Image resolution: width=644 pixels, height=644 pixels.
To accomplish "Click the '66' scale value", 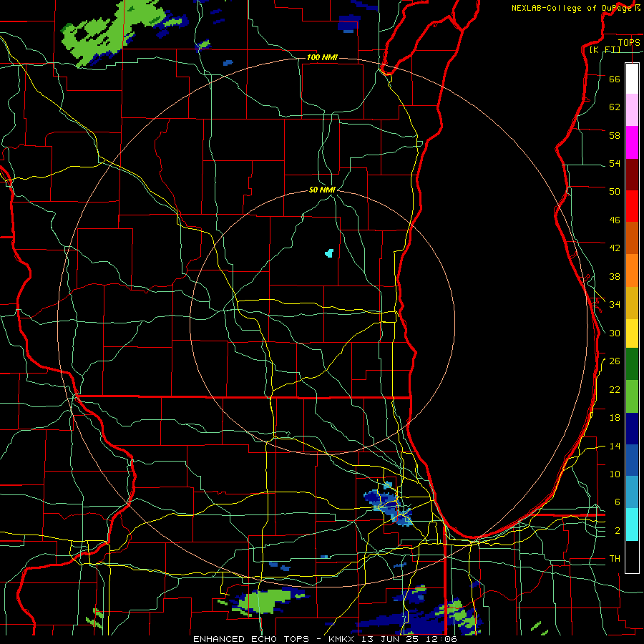I will (x=615, y=79).
